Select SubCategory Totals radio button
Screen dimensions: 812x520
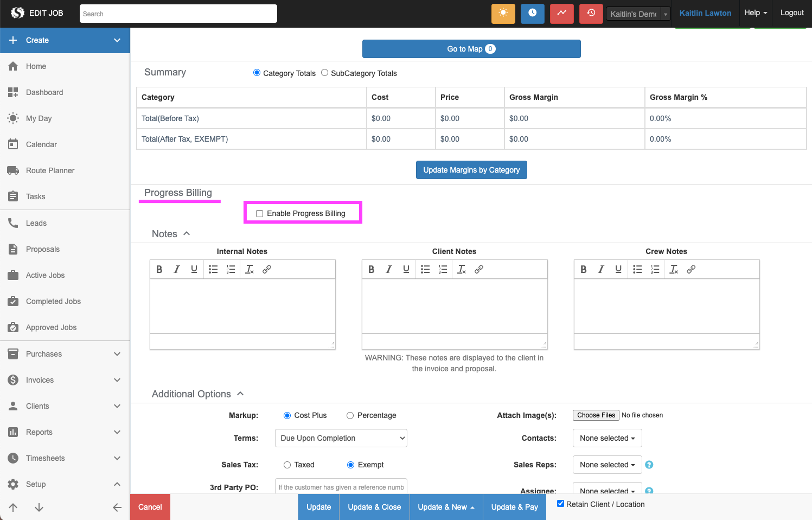[x=324, y=73]
